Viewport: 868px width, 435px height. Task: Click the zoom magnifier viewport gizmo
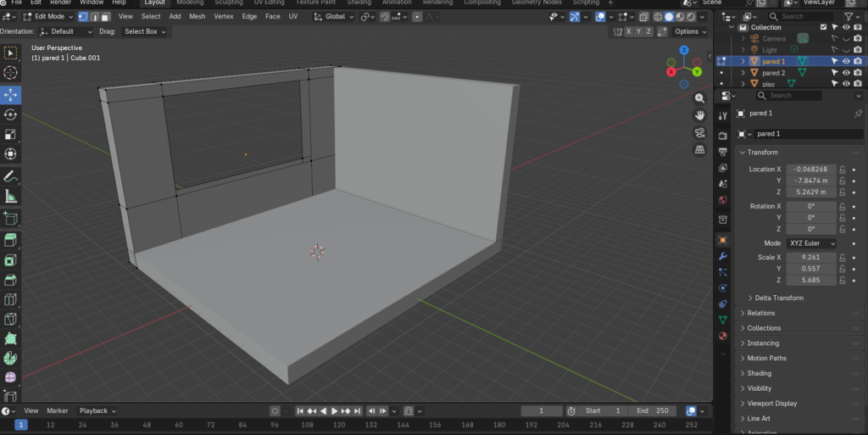tap(700, 97)
